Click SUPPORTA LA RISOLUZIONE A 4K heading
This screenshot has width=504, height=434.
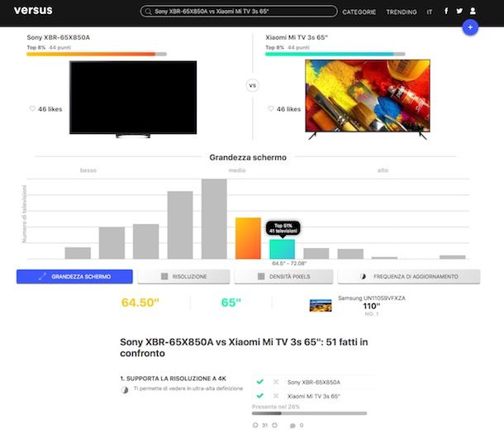pos(173,379)
